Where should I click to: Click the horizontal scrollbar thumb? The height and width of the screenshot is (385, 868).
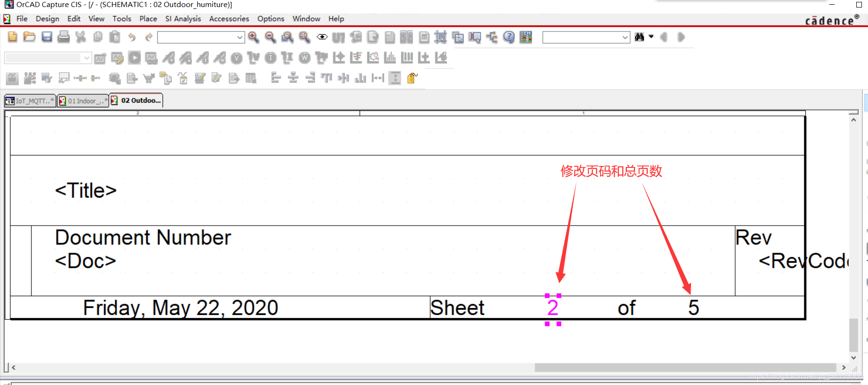click(x=685, y=368)
